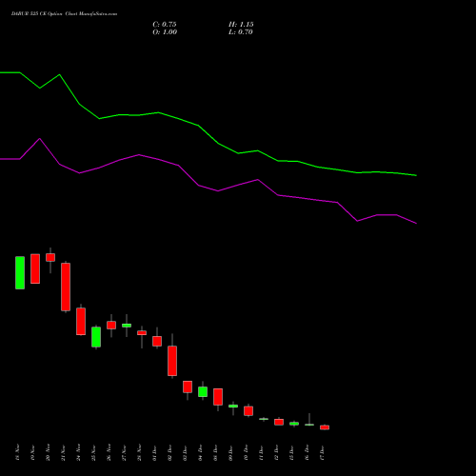
Task: Click the green candlestick for 18 Nov
Action: tap(20, 273)
